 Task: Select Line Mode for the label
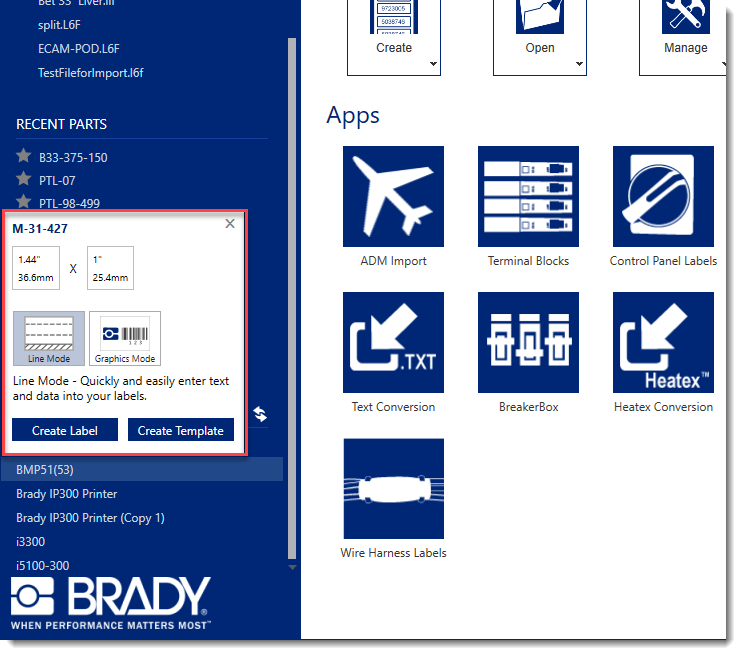[49, 338]
